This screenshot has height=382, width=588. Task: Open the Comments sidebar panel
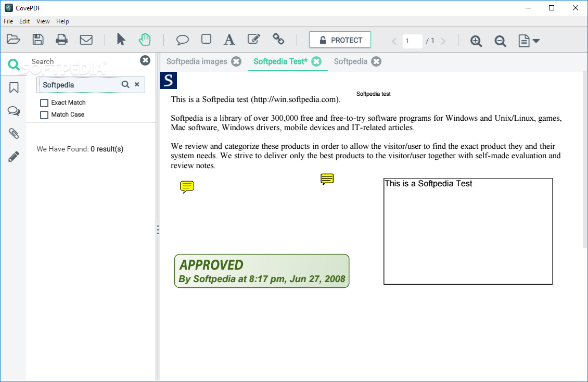coord(14,110)
